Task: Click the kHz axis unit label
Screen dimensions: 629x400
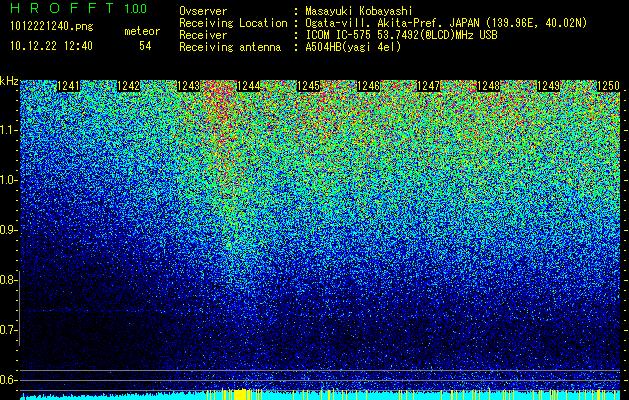Action: tap(9, 81)
